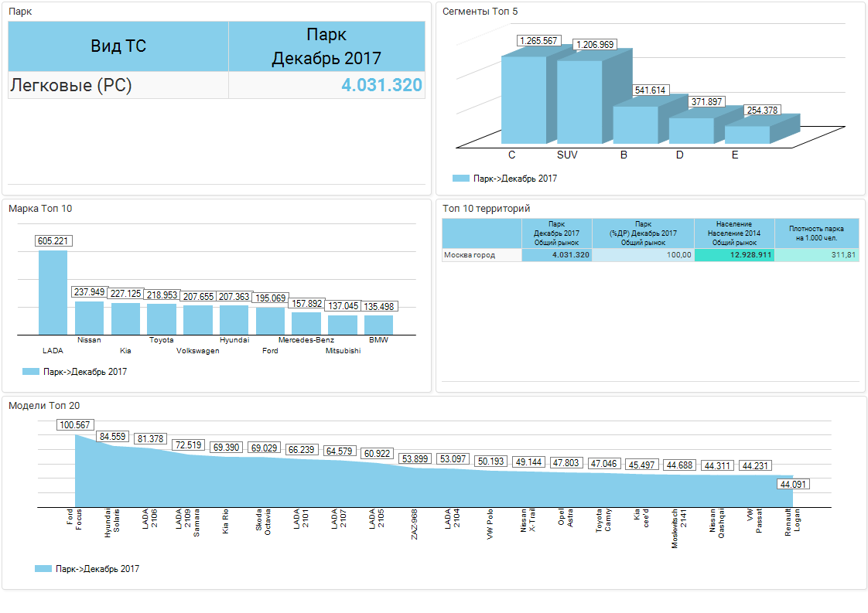
Task: Select the Легковые (PC) row cell
Action: point(118,85)
